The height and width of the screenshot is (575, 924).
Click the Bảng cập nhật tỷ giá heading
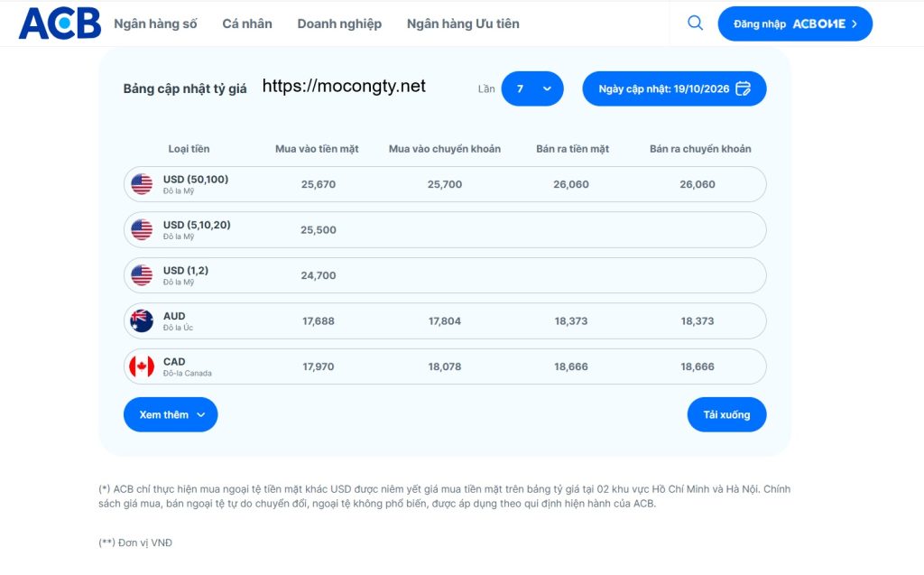tap(185, 88)
